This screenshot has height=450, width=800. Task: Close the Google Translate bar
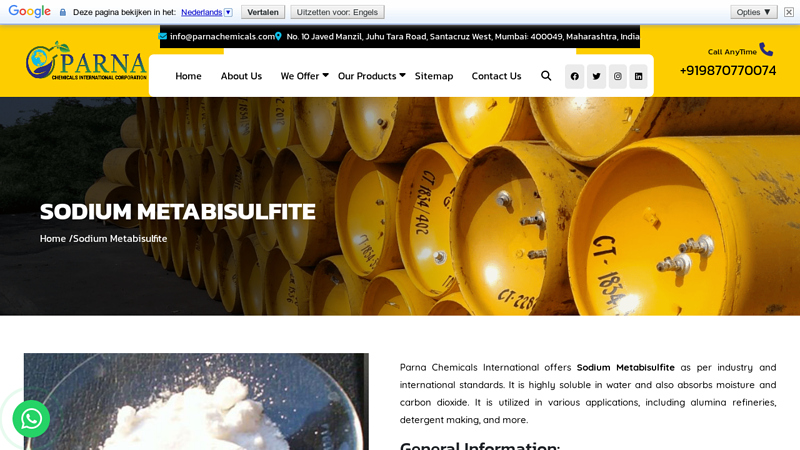789,12
